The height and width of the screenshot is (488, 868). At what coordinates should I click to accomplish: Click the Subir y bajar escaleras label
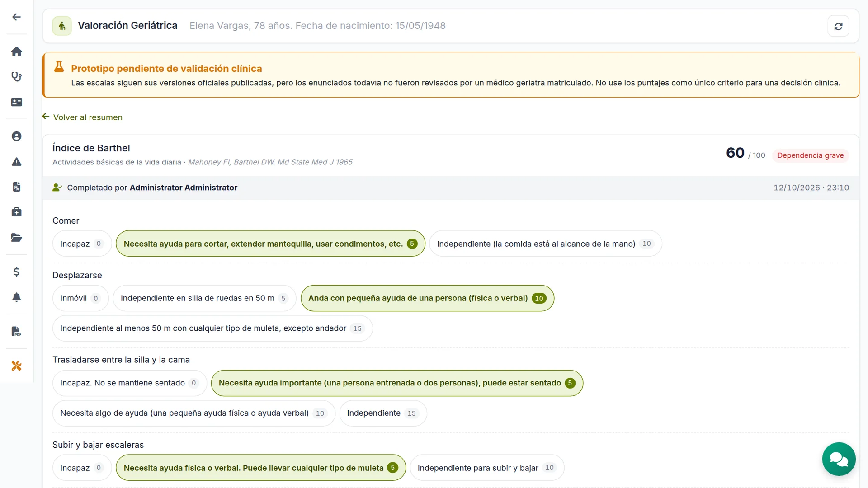(98, 445)
